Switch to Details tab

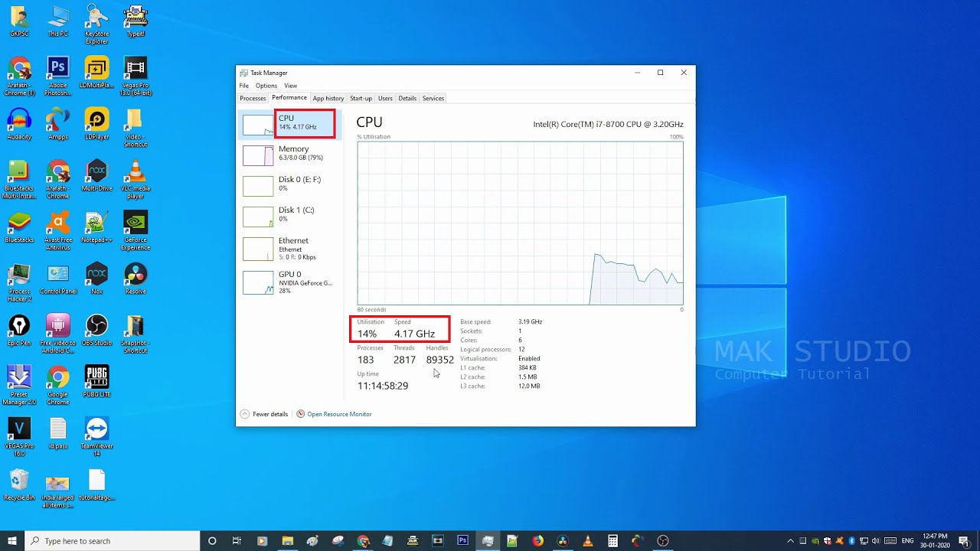coord(407,98)
